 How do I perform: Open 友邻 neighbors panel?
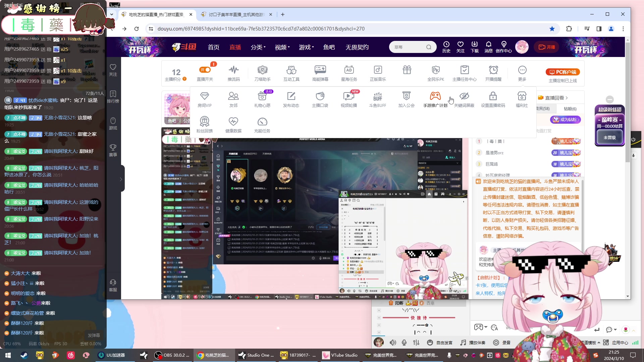pyautogui.click(x=233, y=100)
